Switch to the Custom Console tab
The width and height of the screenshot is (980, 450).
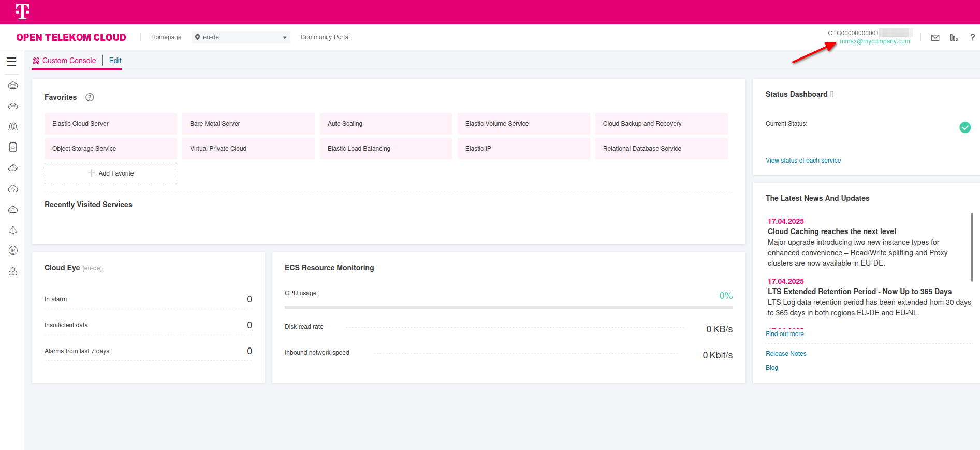coord(65,61)
